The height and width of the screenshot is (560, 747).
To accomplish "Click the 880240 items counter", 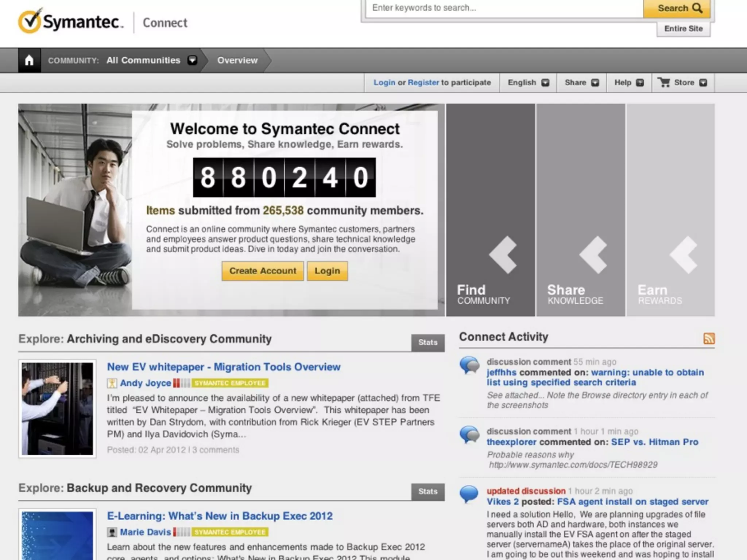I will [284, 178].
